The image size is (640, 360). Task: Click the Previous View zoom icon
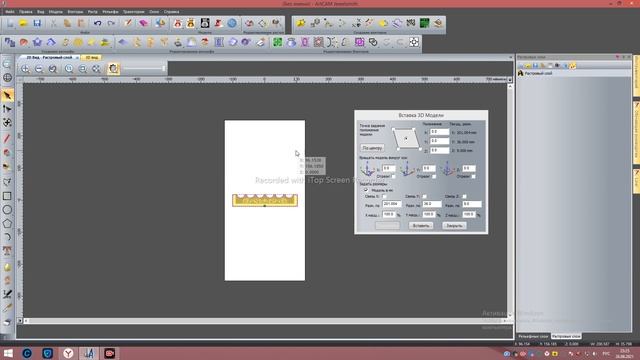coord(53,69)
